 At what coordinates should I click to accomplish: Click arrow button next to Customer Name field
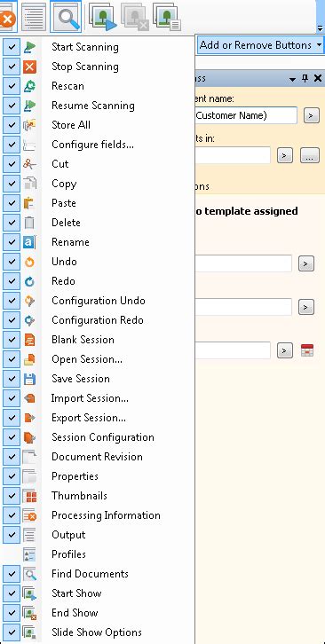coord(312,116)
